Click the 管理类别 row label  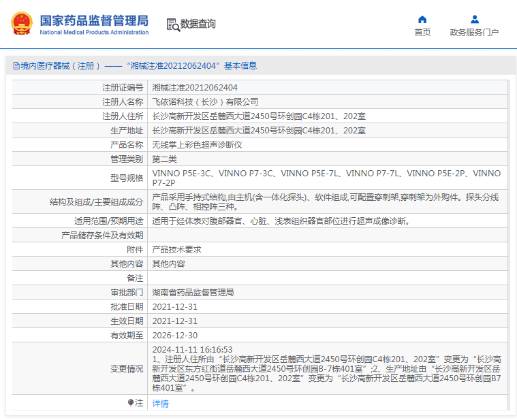pos(127,159)
